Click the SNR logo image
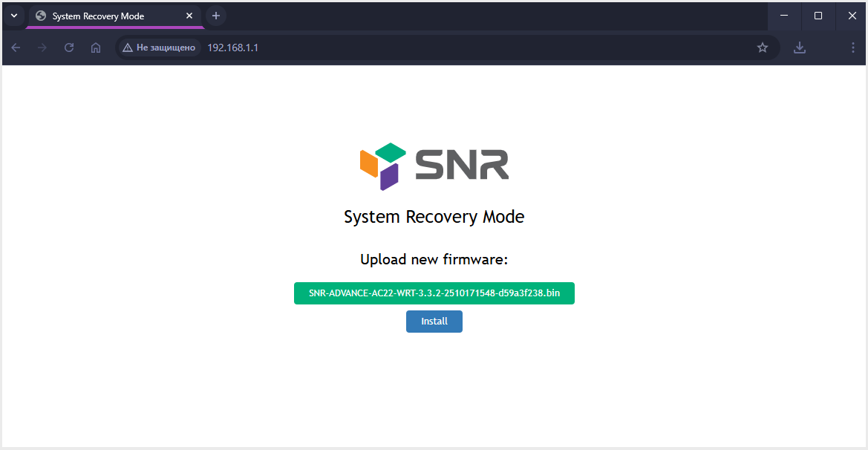The image size is (868, 450). point(434,166)
